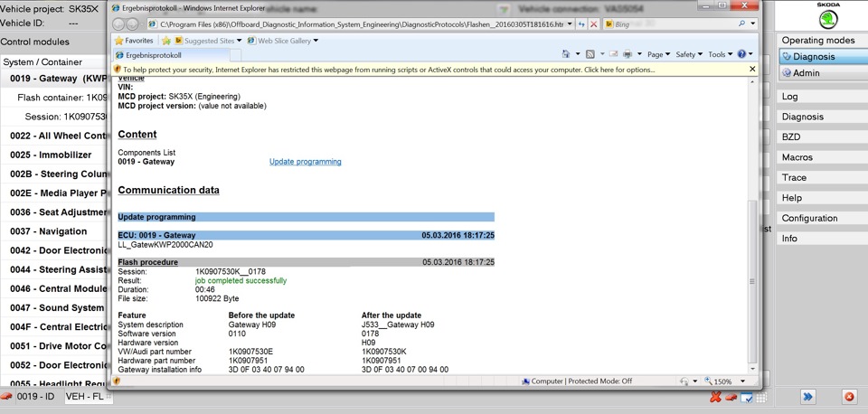The height and width of the screenshot is (414, 868).
Task: Click the 150% zoom level button
Action: click(719, 381)
